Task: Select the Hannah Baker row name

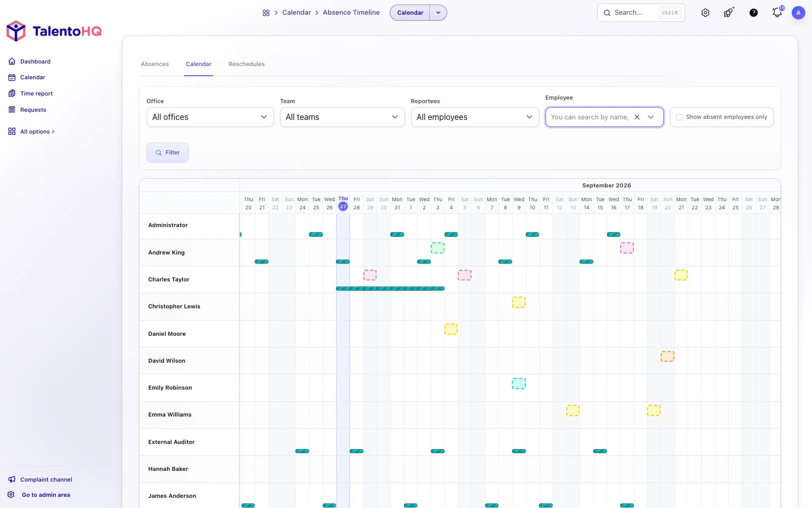Action: tap(168, 469)
